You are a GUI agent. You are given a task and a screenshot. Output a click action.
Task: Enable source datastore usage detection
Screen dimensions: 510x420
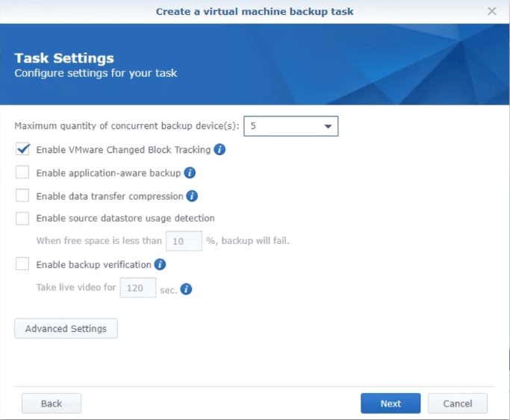click(x=22, y=219)
